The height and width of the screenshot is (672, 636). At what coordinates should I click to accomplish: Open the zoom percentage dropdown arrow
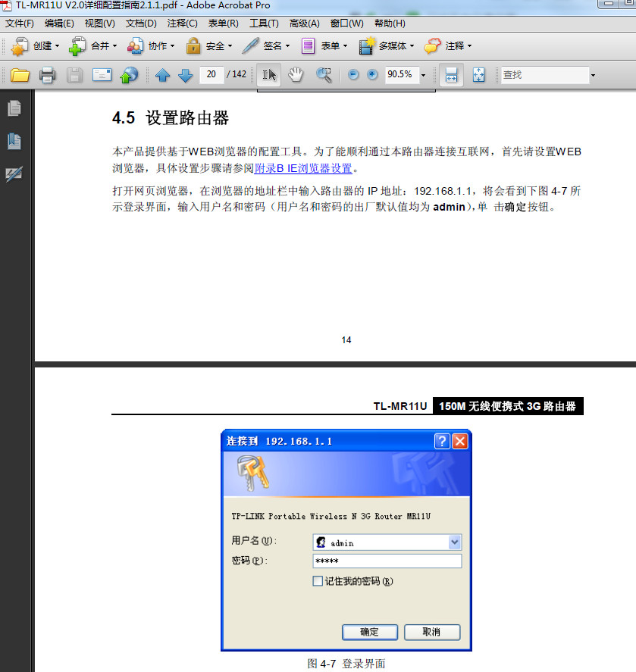point(423,76)
